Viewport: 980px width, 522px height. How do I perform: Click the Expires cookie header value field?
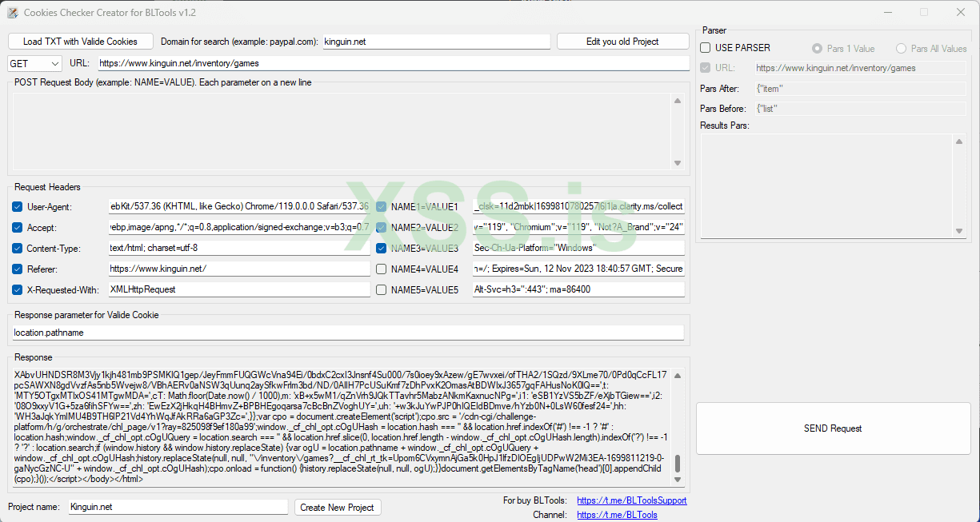point(579,269)
